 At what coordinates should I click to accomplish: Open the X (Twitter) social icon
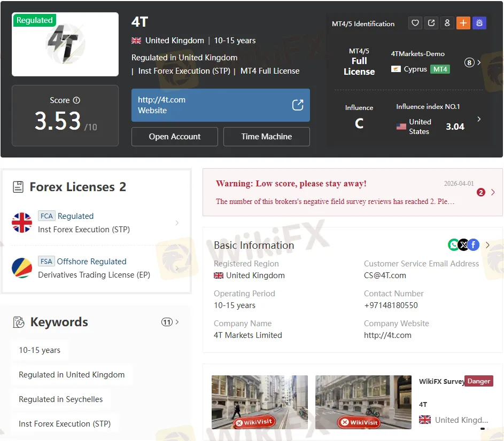click(463, 245)
